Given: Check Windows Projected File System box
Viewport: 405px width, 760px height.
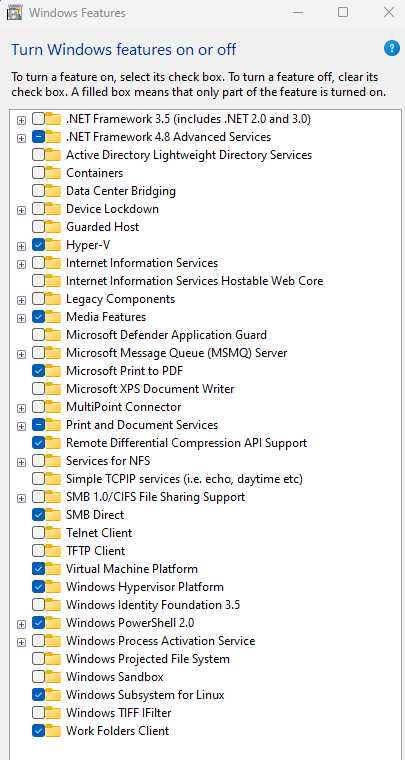Looking at the screenshot, I should click(38, 659).
